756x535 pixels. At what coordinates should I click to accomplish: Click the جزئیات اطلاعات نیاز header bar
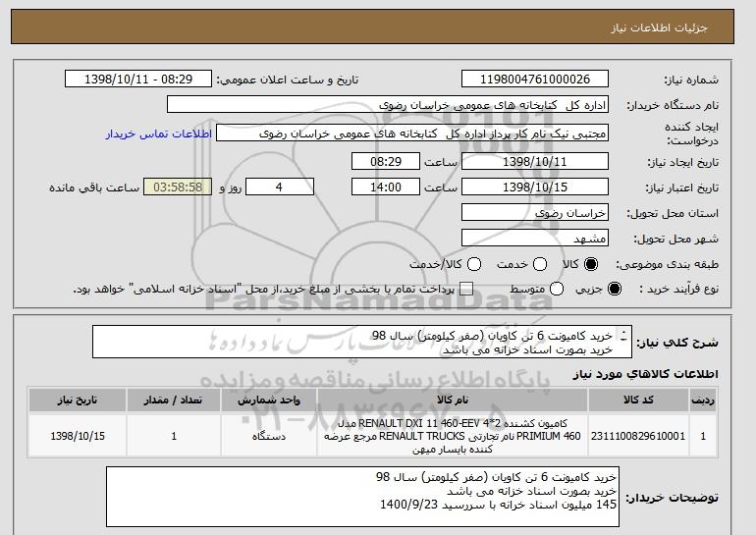pos(372,27)
